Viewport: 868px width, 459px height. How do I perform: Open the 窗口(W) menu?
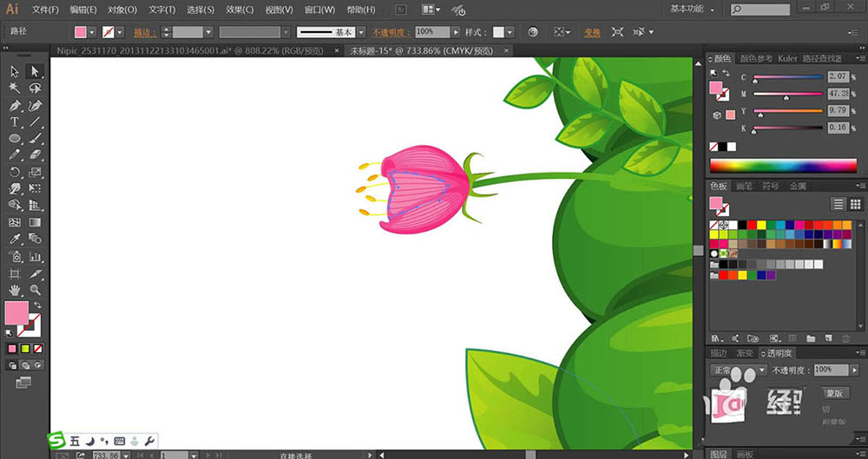click(x=319, y=10)
